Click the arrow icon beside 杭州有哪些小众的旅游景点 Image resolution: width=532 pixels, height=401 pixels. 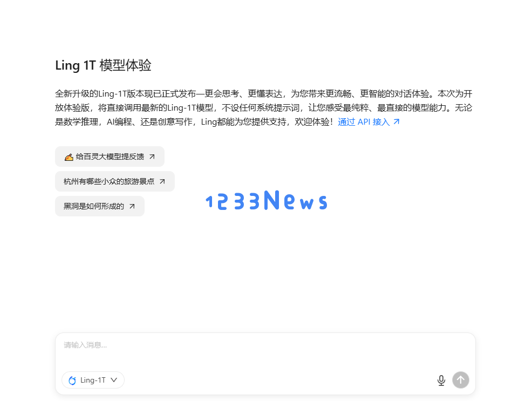[162, 181]
